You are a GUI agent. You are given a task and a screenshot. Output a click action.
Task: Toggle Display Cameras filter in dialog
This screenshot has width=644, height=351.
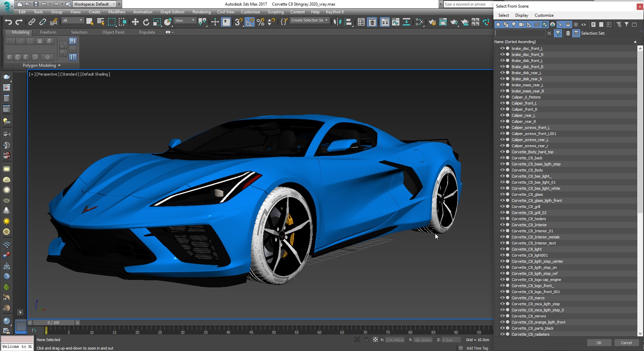pyautogui.click(x=521, y=24)
